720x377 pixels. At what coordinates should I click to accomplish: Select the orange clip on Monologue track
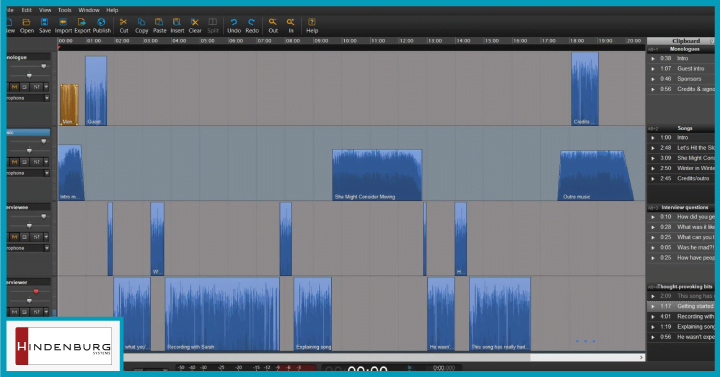[69, 105]
